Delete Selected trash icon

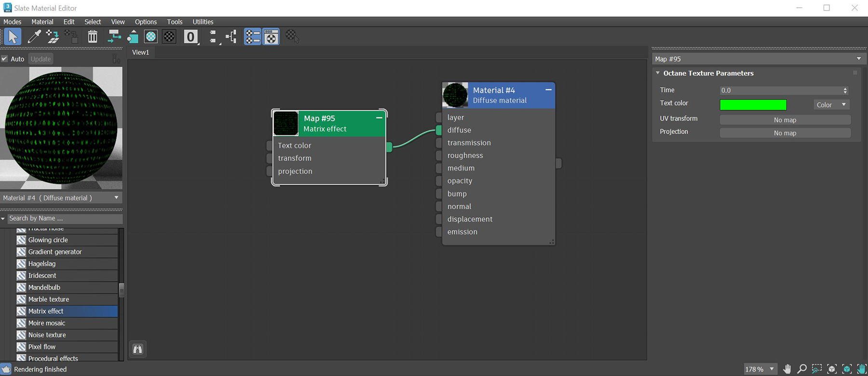[x=93, y=37]
